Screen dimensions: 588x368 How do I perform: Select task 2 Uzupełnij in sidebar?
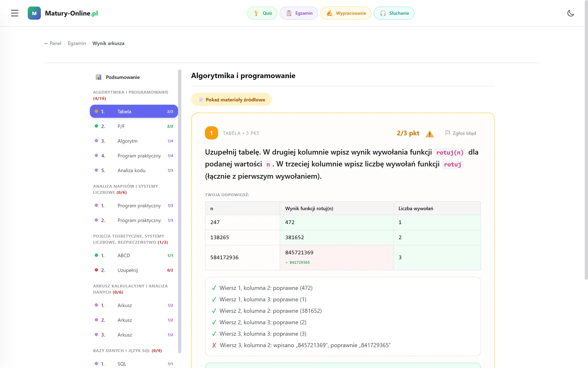click(134, 270)
